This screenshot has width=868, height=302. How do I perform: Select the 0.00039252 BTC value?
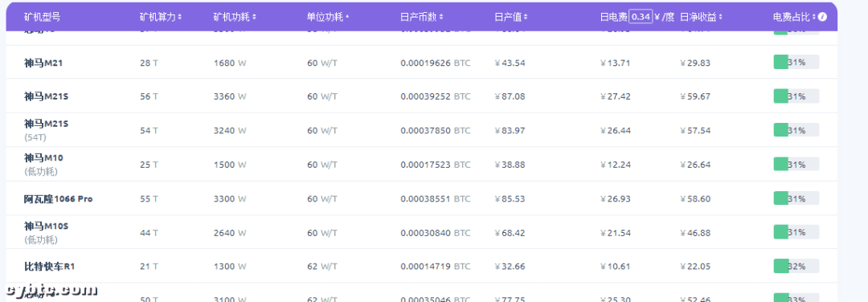(436, 96)
